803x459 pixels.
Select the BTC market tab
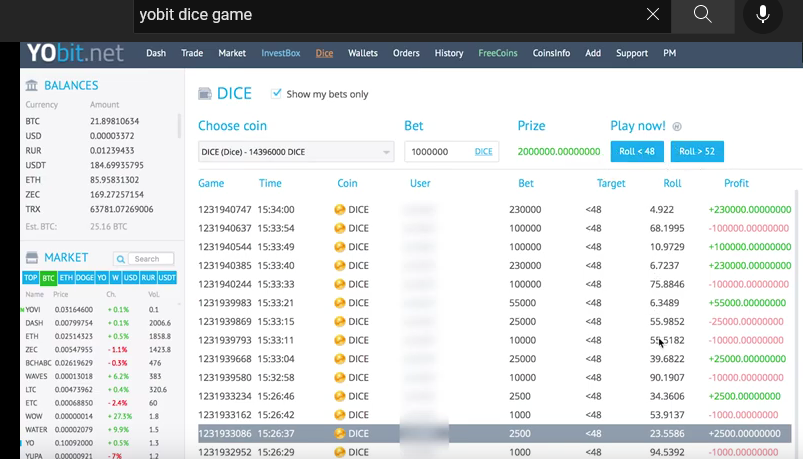pyautogui.click(x=49, y=278)
